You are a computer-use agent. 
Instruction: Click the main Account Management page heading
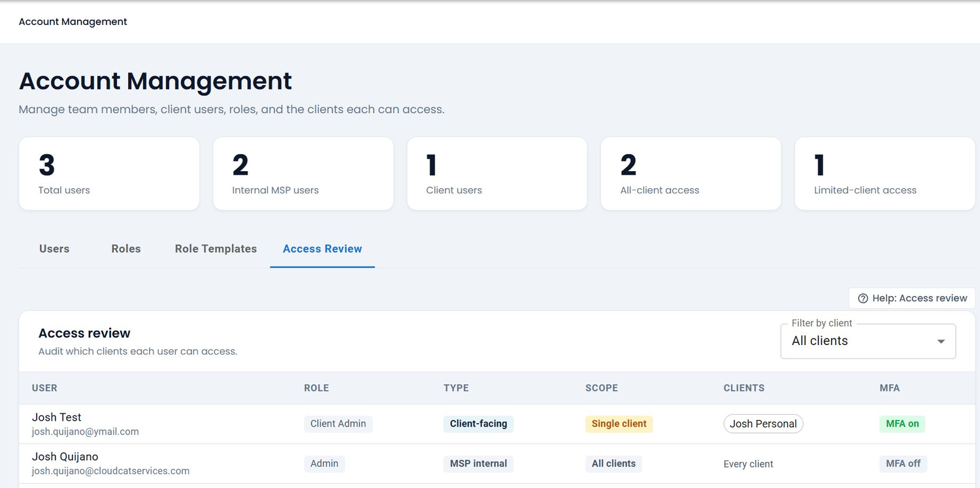pos(155,81)
